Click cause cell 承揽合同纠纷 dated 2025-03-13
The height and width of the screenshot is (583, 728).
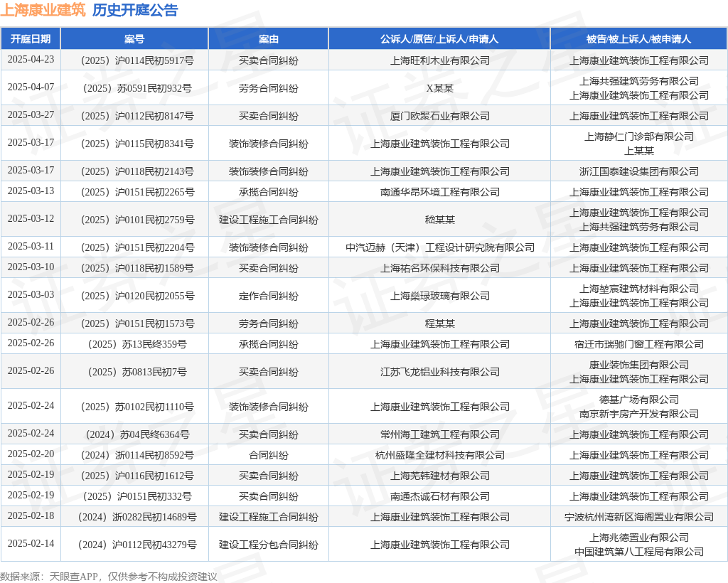[268, 192]
